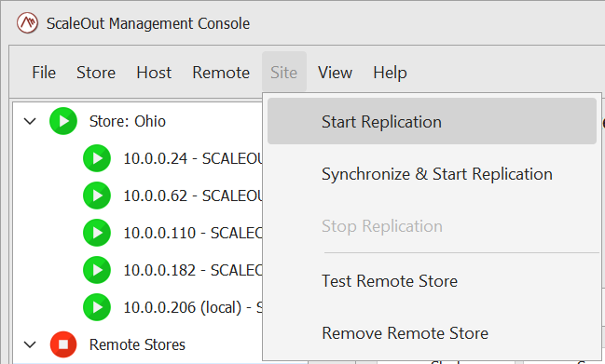Screen dimensions: 605x364
Task: Open the Store menu
Action: (x=96, y=73)
